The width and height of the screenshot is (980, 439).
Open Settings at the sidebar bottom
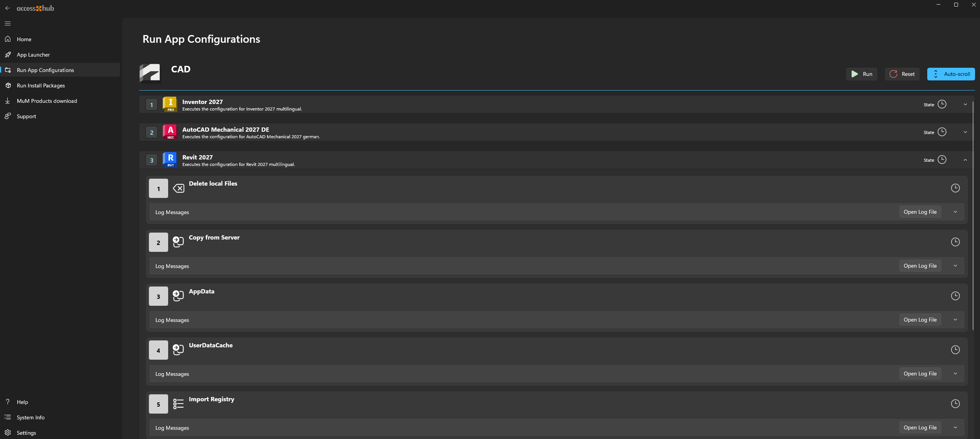coord(60,433)
